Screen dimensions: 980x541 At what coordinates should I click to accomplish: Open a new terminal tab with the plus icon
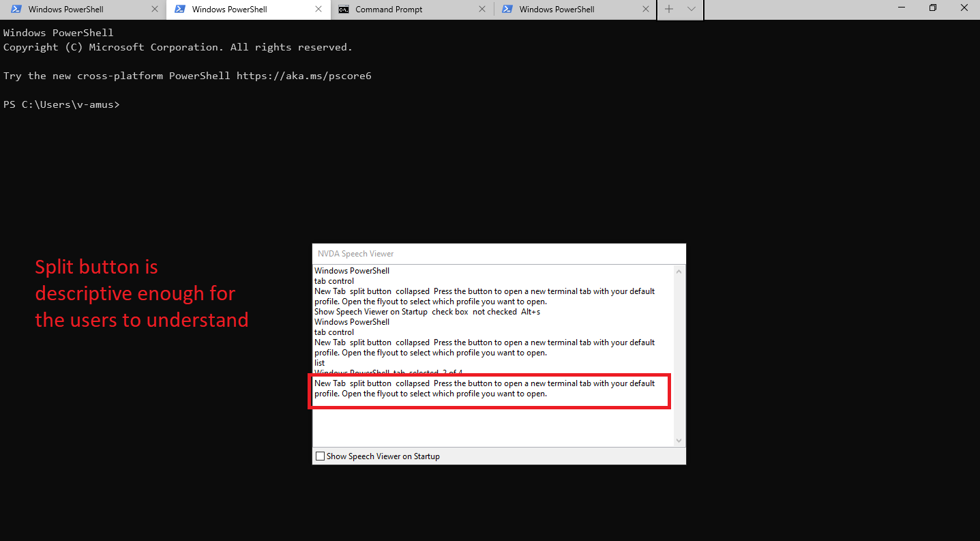[x=669, y=9]
